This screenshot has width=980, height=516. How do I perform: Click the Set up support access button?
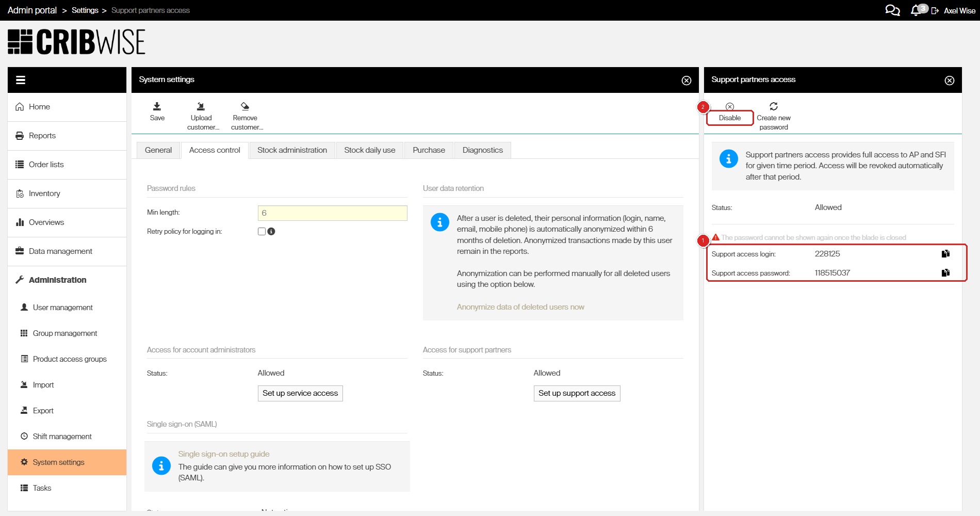click(x=577, y=393)
